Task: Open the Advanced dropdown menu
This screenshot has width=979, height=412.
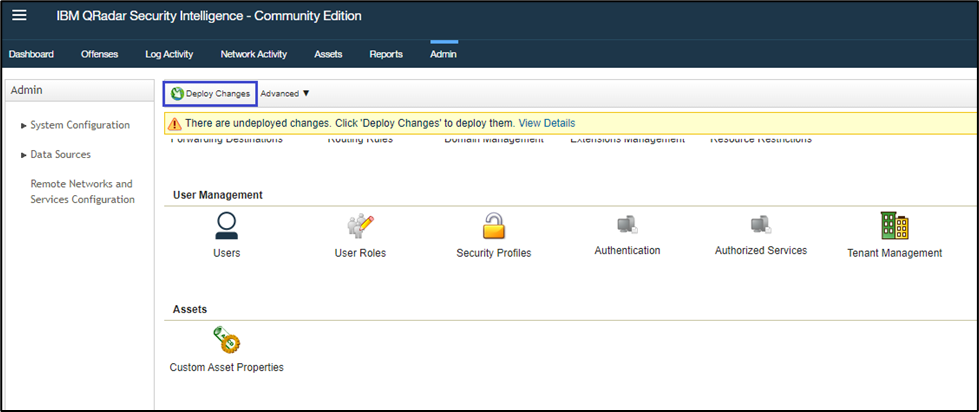Action: (285, 94)
